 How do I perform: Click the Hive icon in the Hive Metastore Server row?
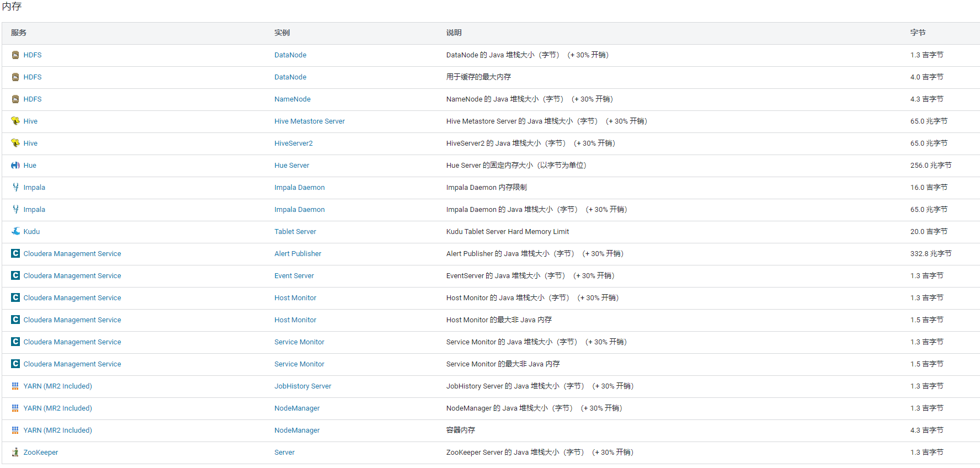15,121
